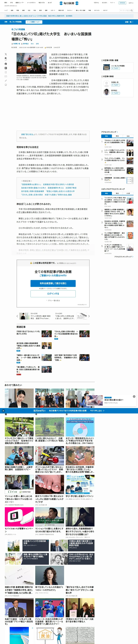
Task: Open オピニオン section in navigation bar
Action: coord(97,11)
